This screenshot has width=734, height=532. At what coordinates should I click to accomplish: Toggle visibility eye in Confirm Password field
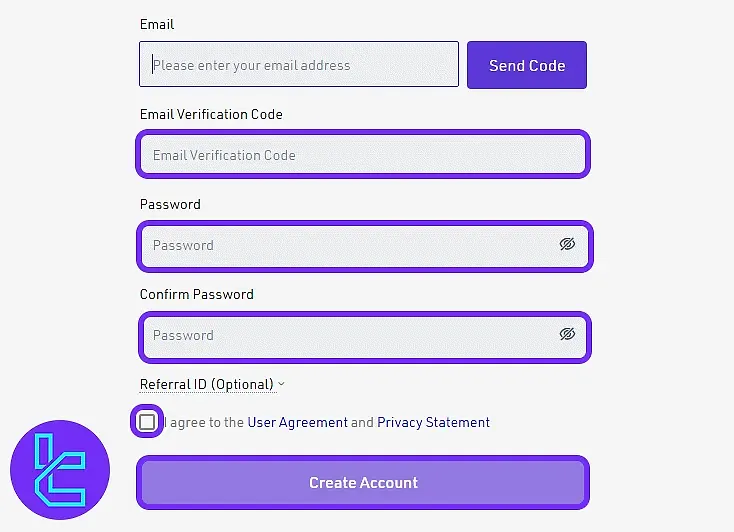[x=567, y=334]
